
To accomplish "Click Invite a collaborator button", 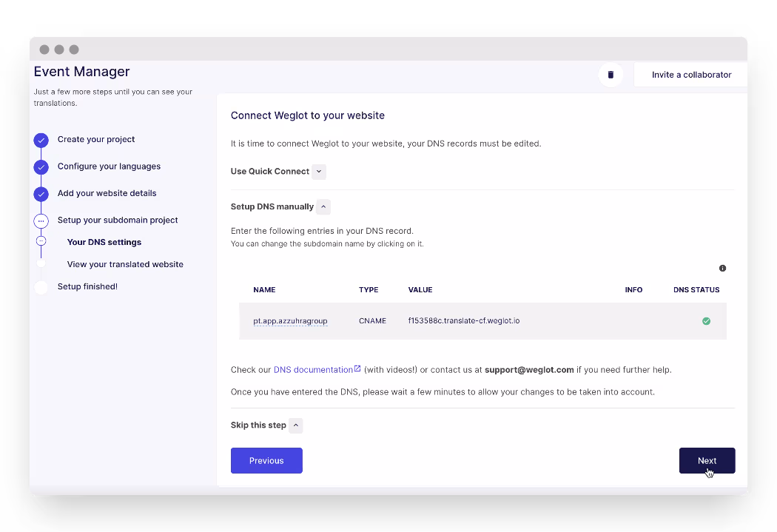I will [x=691, y=75].
